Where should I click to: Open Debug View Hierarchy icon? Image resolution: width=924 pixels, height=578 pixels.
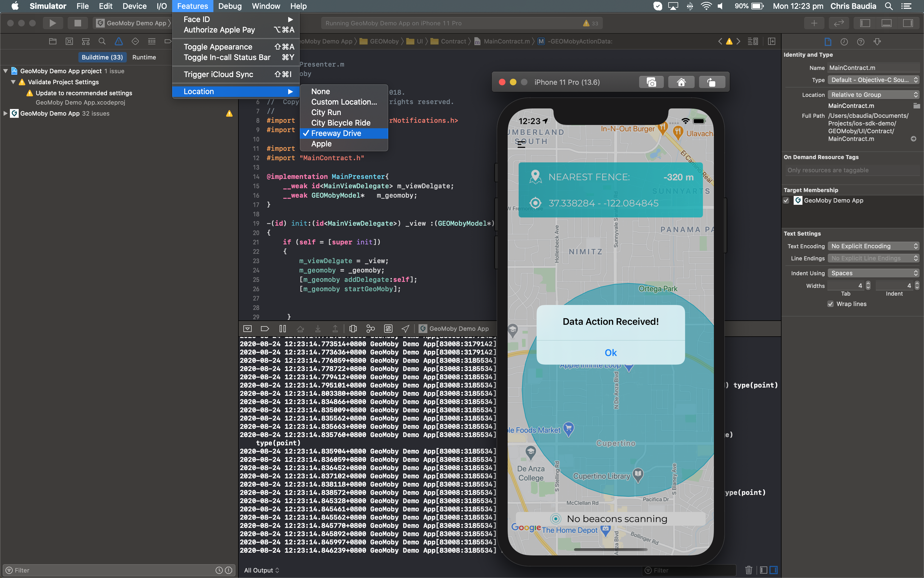tap(353, 328)
